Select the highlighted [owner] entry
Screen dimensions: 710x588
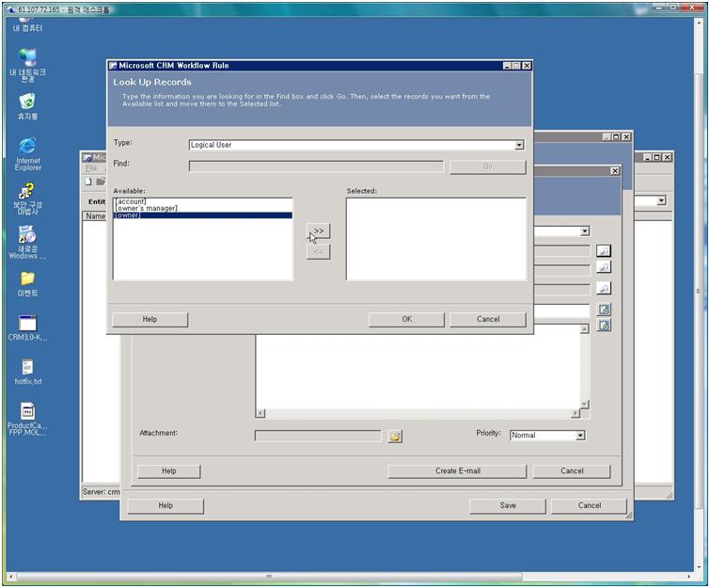coord(203,215)
